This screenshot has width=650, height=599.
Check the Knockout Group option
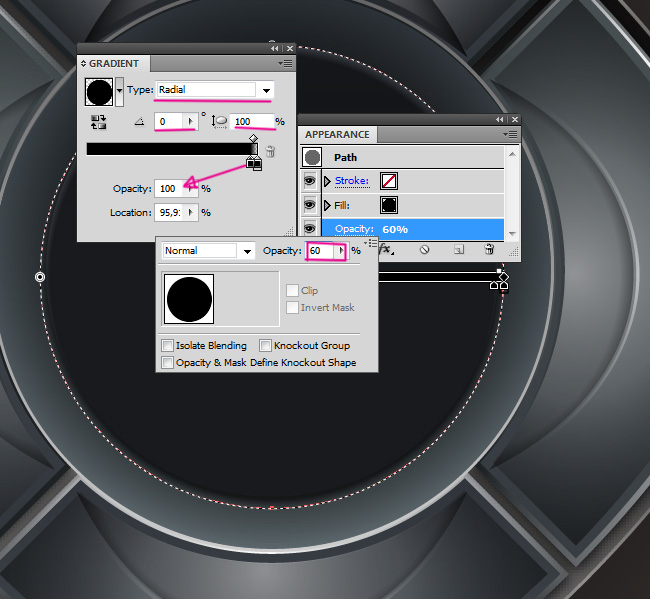click(x=265, y=345)
